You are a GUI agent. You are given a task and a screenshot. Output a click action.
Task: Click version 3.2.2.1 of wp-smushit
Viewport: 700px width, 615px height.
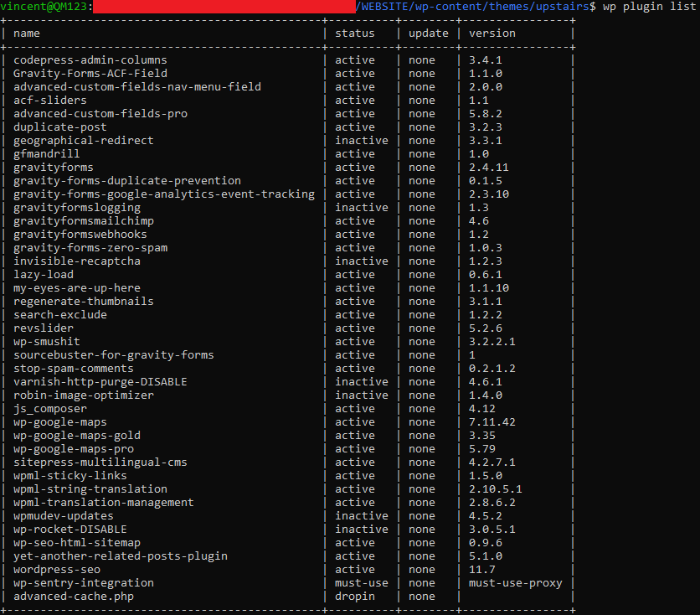click(492, 342)
